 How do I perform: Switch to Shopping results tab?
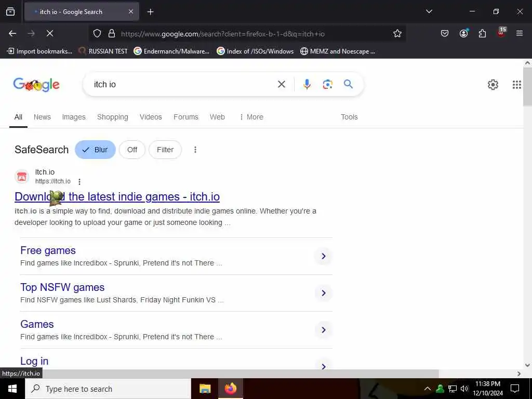coord(113,117)
